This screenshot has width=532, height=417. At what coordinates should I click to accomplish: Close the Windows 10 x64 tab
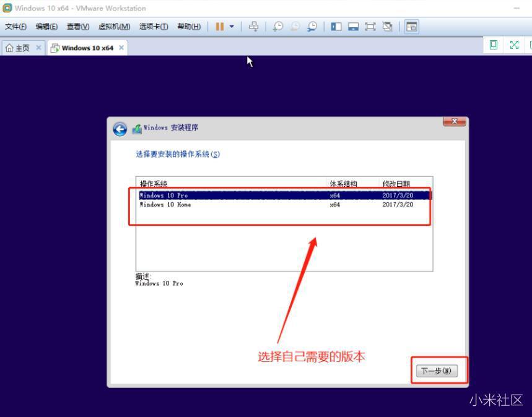coord(121,48)
